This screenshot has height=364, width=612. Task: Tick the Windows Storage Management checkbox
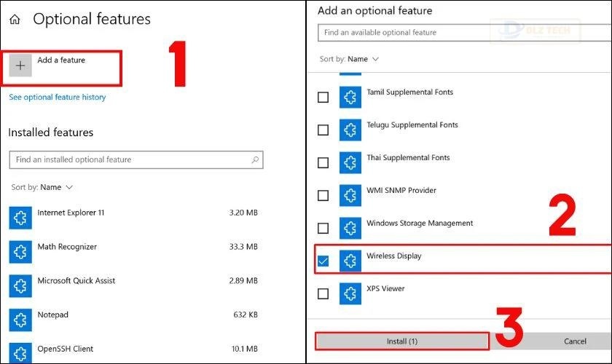pyautogui.click(x=323, y=228)
